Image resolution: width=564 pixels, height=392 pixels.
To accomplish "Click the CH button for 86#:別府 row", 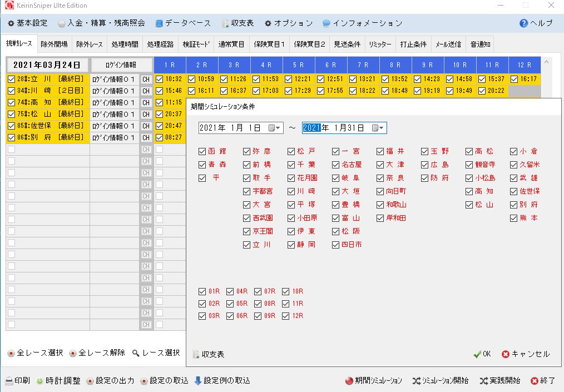I will click(x=146, y=138).
